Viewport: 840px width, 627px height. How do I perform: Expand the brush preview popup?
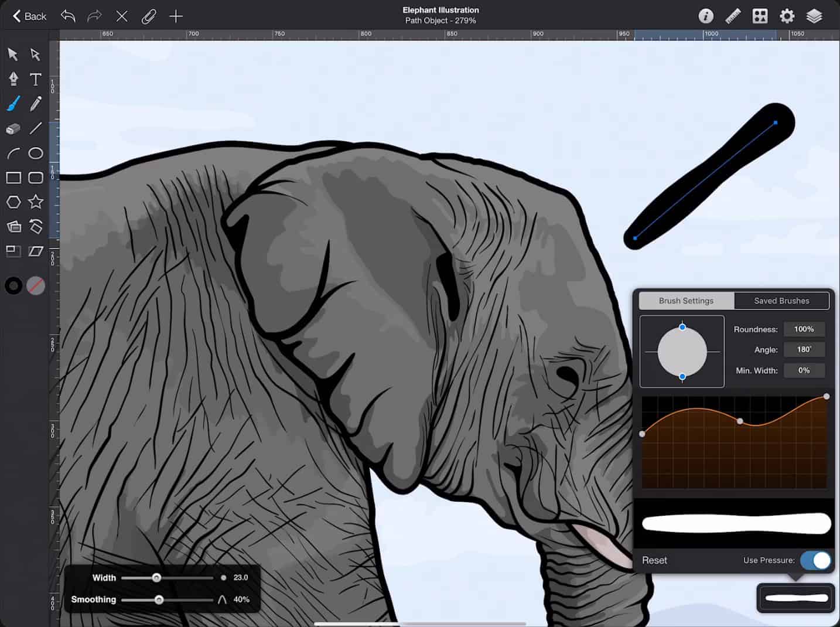tap(795, 598)
